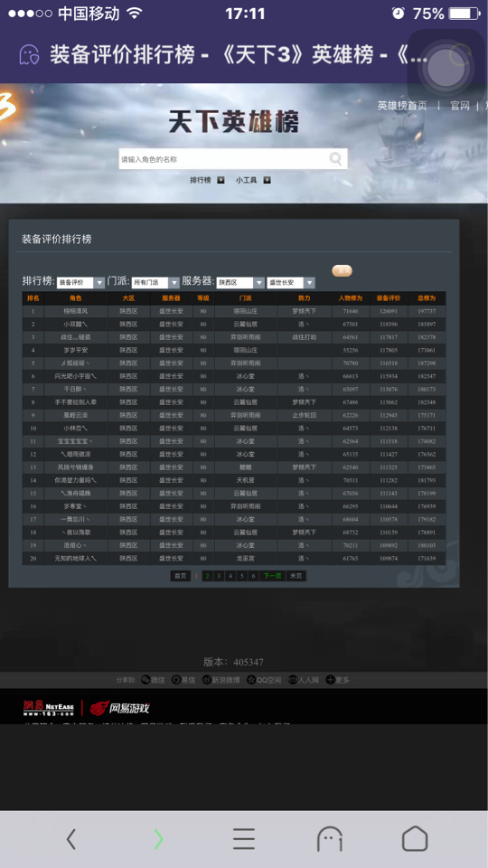The height and width of the screenshot is (868, 488).
Task: Share to 人人网 icon
Action: [304, 680]
